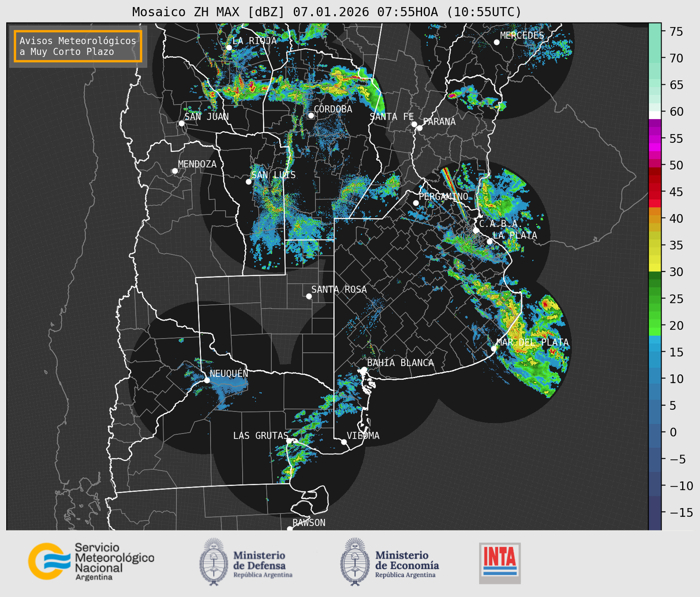Click the 30 scale label
Screen dimensions: 700x597
pyautogui.click(x=676, y=272)
